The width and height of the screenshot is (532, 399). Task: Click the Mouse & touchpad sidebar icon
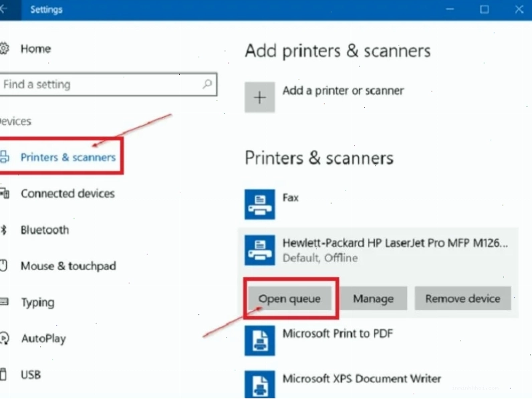point(3,265)
